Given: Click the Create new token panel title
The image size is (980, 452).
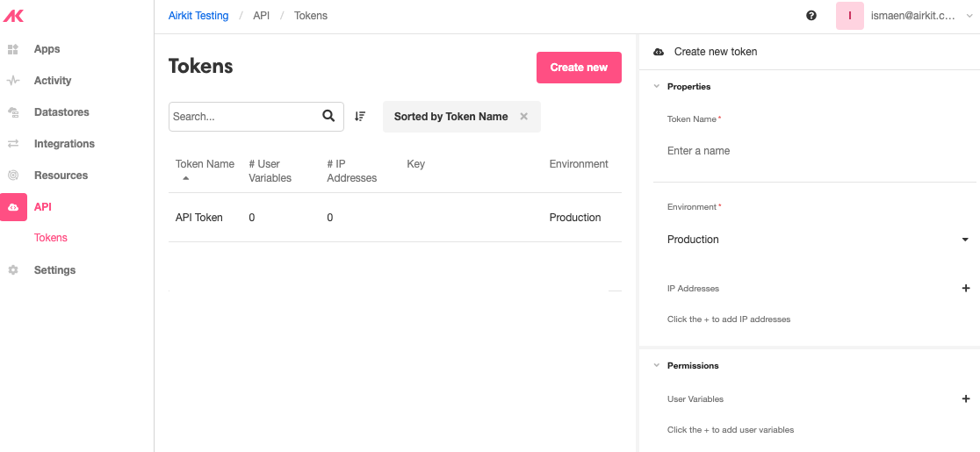Looking at the screenshot, I should tap(716, 52).
